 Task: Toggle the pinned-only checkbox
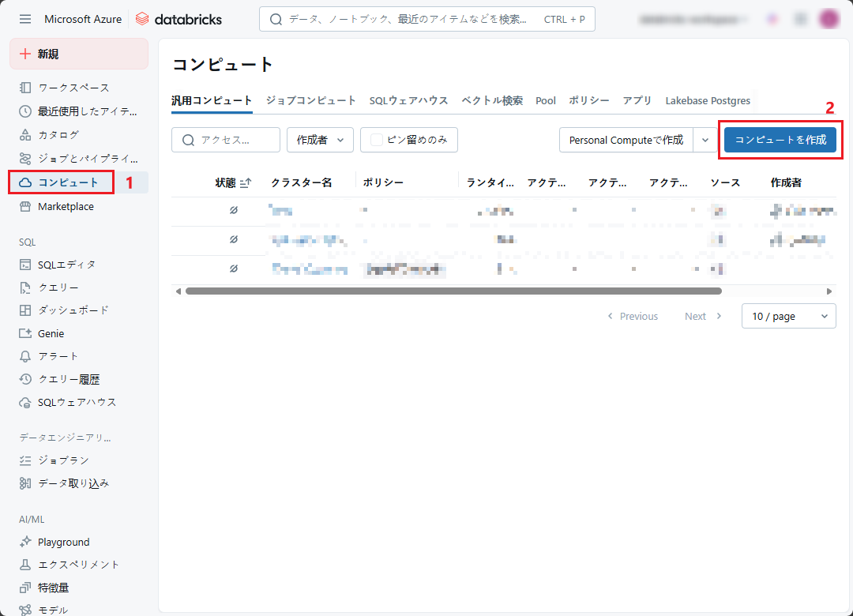click(377, 140)
